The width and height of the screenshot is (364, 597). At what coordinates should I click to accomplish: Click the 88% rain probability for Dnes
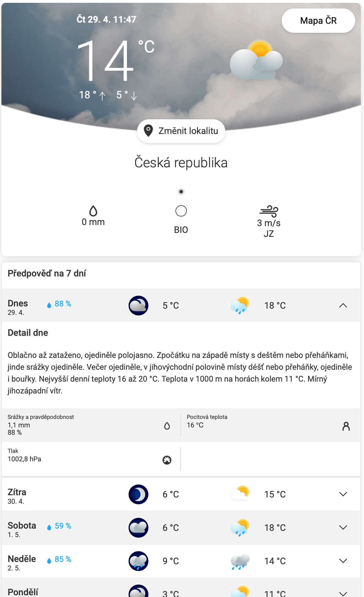(x=58, y=304)
